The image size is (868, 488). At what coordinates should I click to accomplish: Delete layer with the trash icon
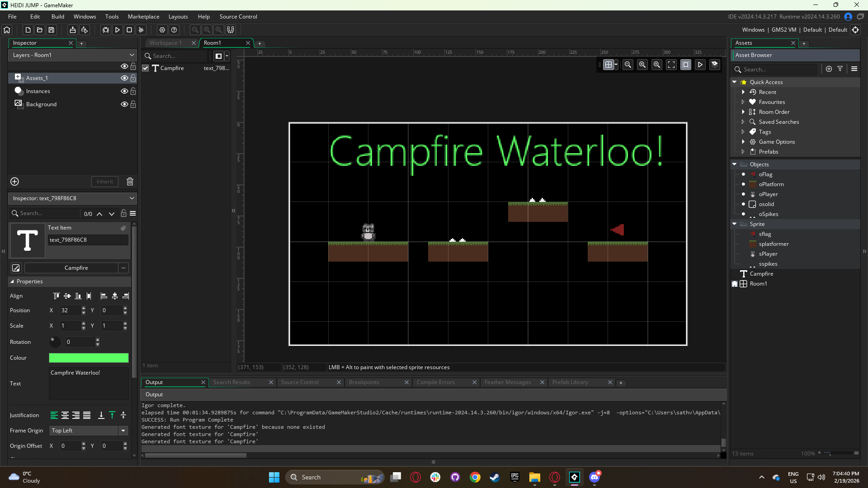(x=130, y=182)
